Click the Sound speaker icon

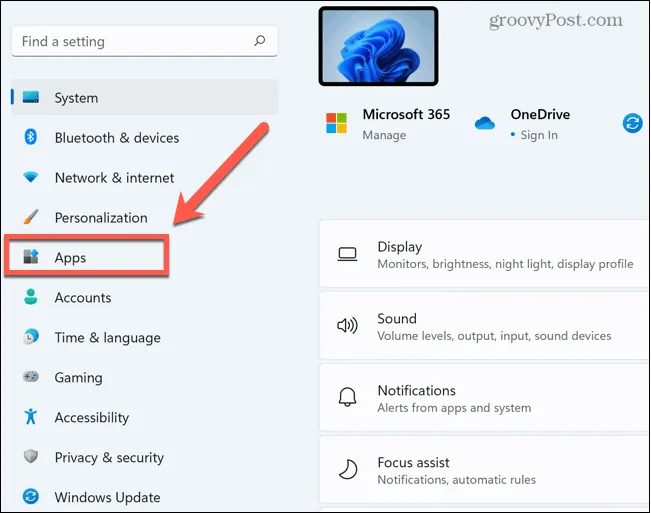pyautogui.click(x=347, y=326)
